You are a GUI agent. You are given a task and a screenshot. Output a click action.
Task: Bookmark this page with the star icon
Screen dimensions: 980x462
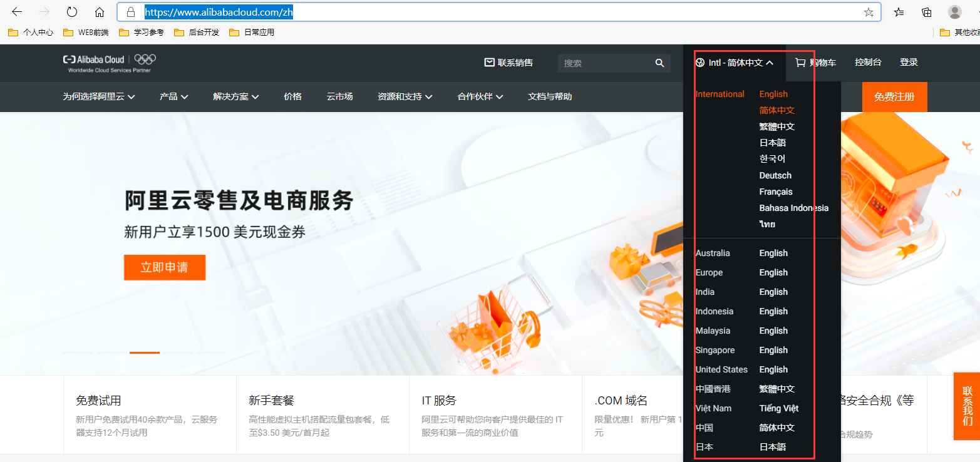pos(869,12)
